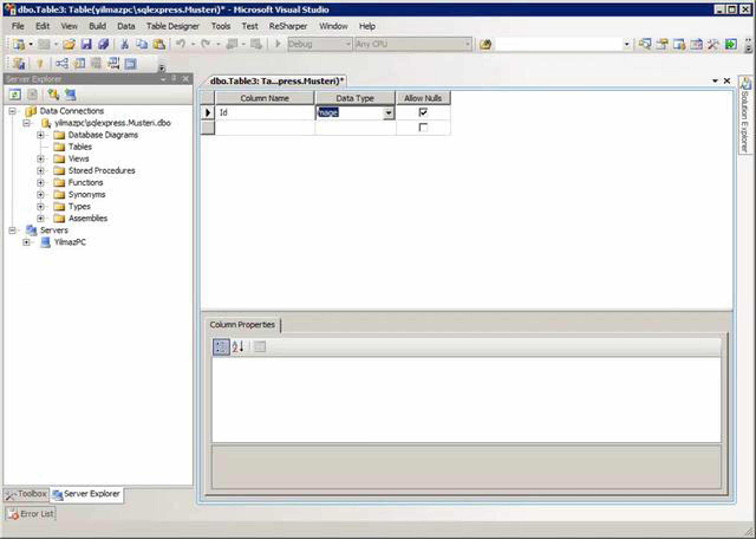Open the Solution Explorer toolbar icon
Viewport: 756px width, 539px height.
tap(645, 44)
